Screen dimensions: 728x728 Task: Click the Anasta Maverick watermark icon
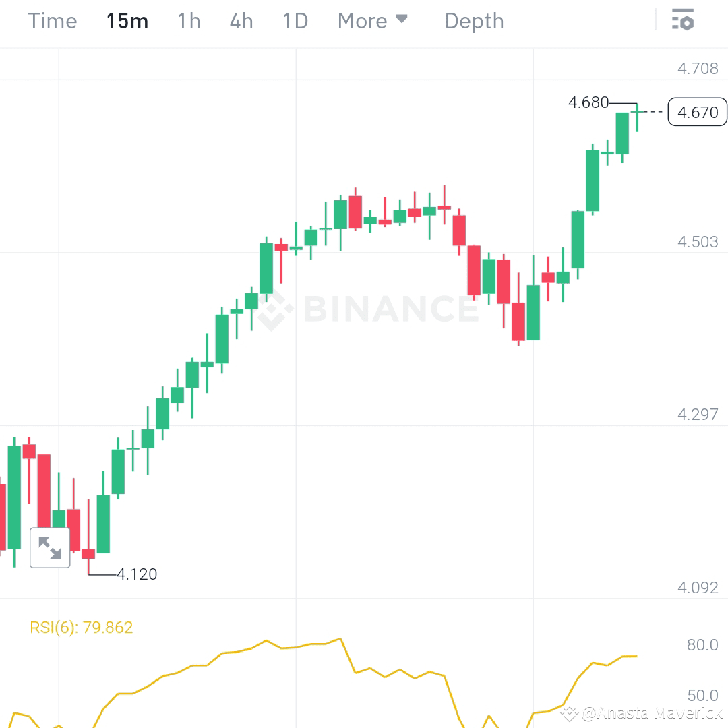[x=570, y=712]
